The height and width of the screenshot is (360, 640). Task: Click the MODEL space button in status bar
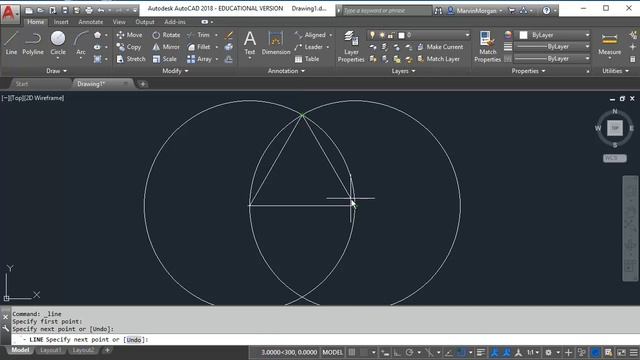pyautogui.click(x=333, y=352)
